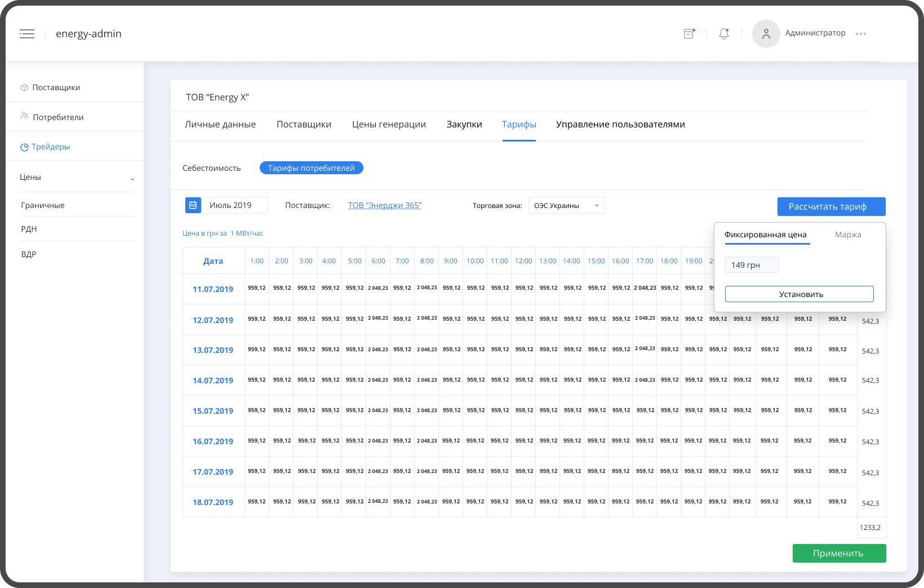Select Трейдеры in the sidebar
Image resolution: width=924 pixels, height=588 pixels.
(51, 147)
